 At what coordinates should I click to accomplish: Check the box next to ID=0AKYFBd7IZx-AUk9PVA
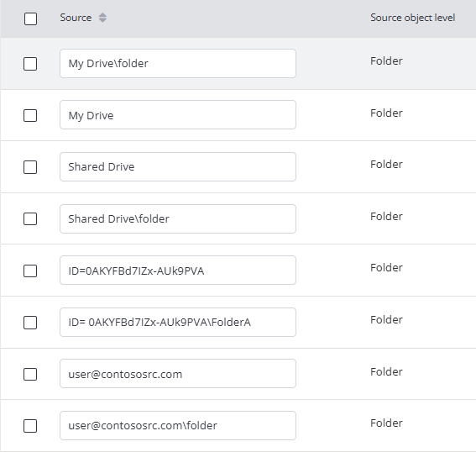[x=30, y=271]
